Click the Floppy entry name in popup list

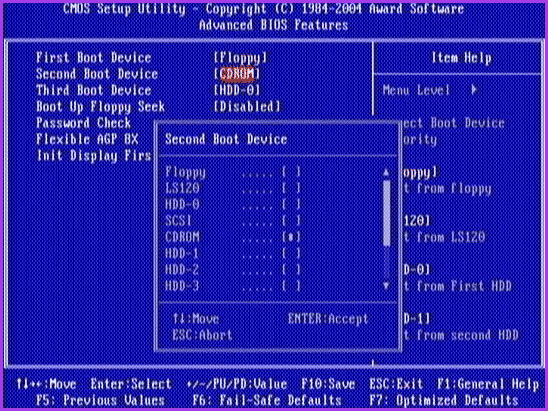(186, 172)
